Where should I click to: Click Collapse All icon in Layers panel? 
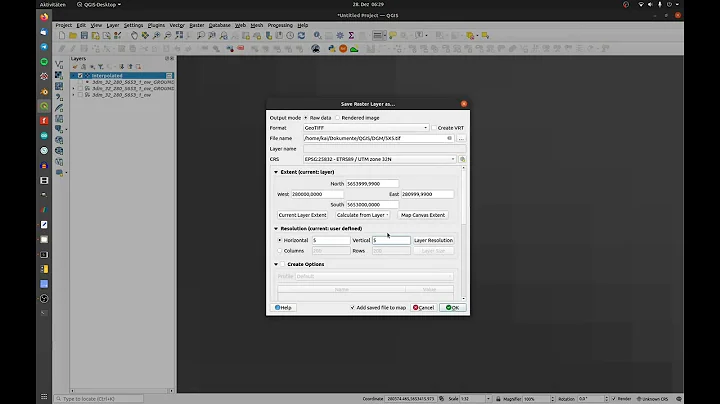tap(130, 67)
